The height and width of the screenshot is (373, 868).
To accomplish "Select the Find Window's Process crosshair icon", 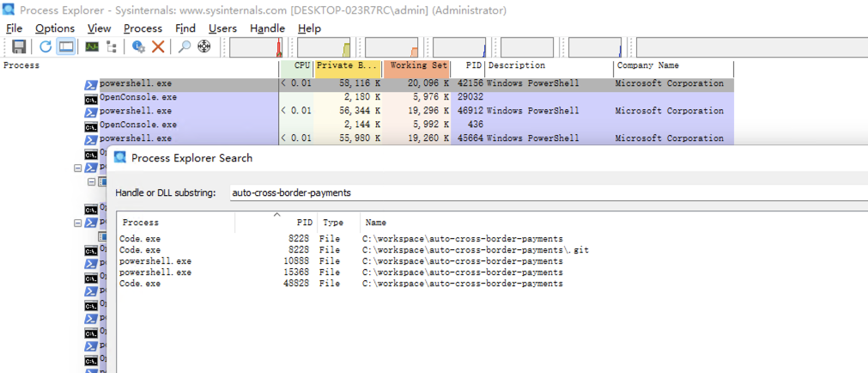I will pos(203,46).
